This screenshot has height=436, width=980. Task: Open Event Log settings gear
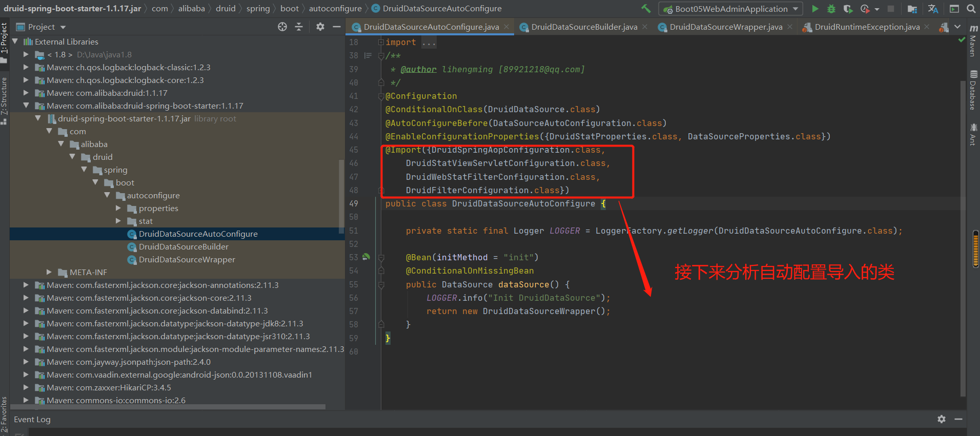(942, 419)
